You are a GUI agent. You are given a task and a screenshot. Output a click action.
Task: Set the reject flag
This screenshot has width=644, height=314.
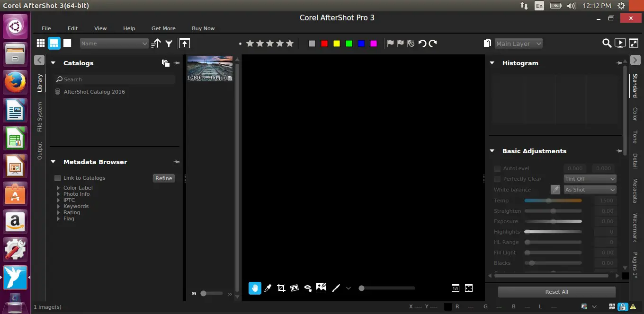click(x=401, y=44)
